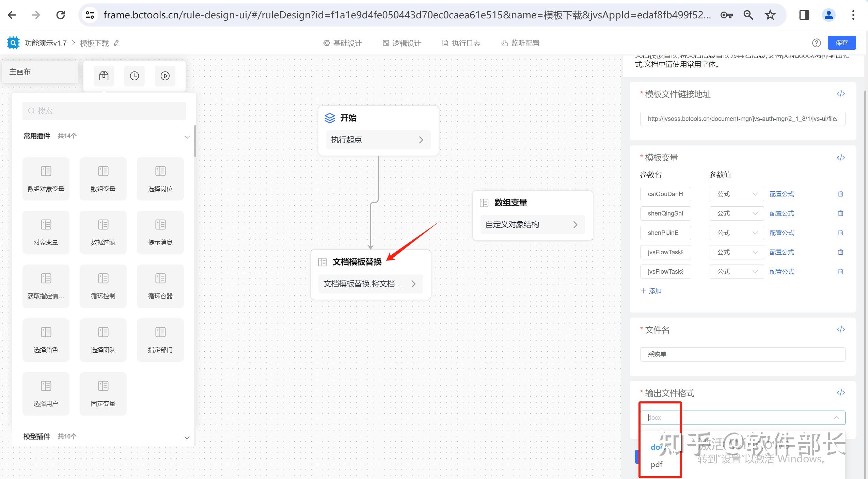Toggle code mode for 文件名 field
This screenshot has width=868, height=479.
[x=841, y=329]
